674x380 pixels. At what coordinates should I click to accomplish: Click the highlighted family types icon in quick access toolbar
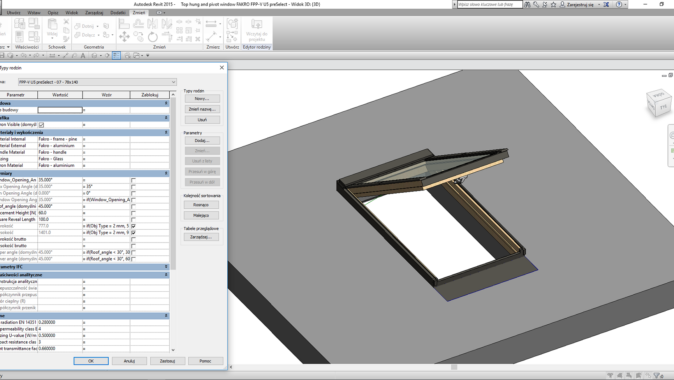(116, 55)
